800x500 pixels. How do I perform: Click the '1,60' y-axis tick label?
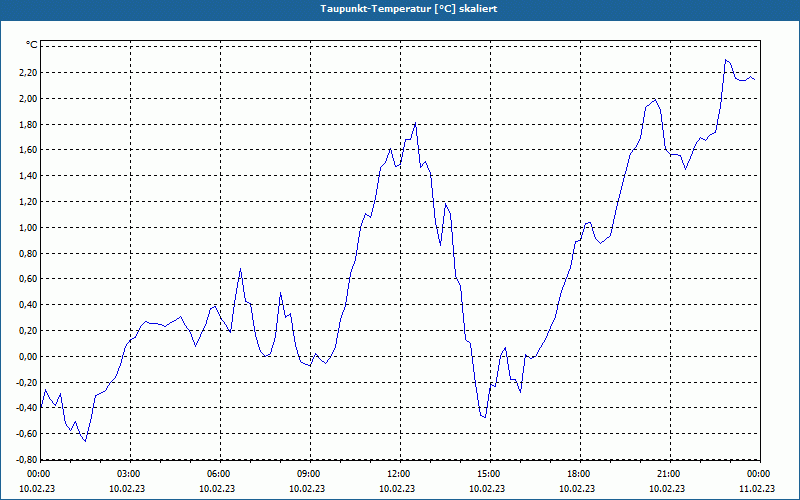[x=30, y=150]
